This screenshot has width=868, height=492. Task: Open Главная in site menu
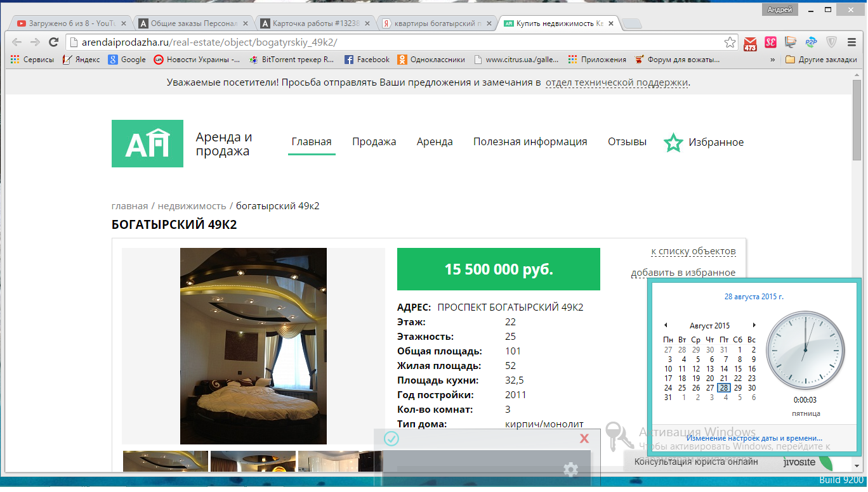312,142
